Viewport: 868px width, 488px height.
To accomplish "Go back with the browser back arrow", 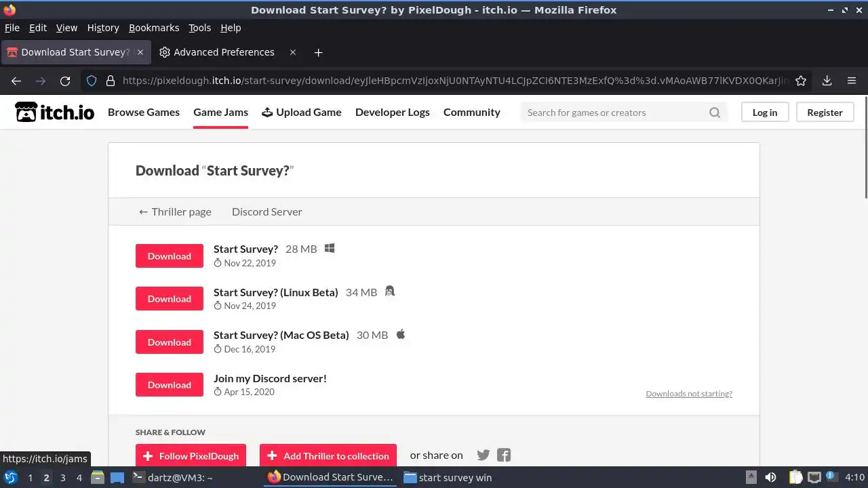I will point(16,81).
